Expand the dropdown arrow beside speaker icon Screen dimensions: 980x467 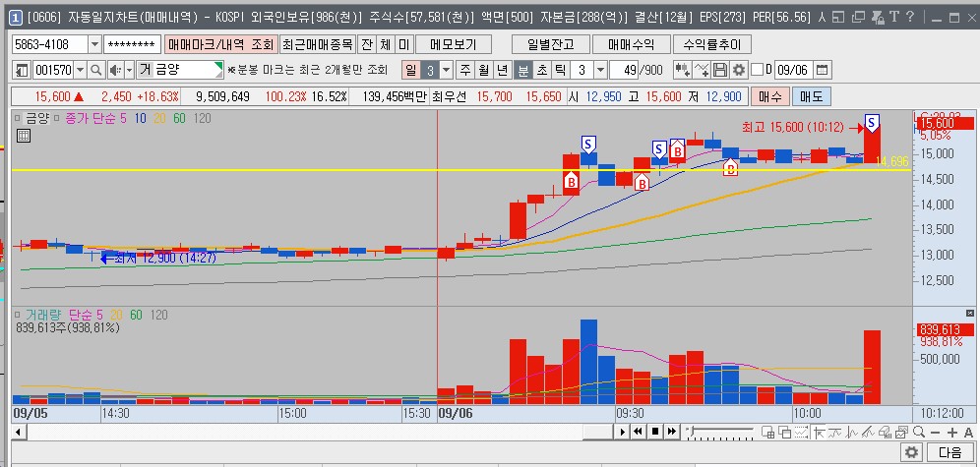coord(129,70)
